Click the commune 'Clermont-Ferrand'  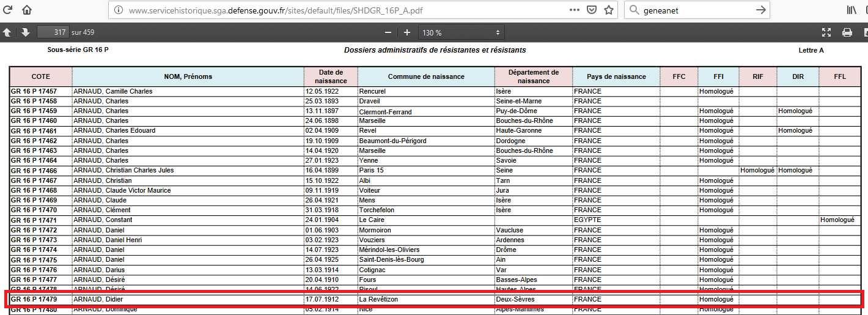pyautogui.click(x=385, y=111)
